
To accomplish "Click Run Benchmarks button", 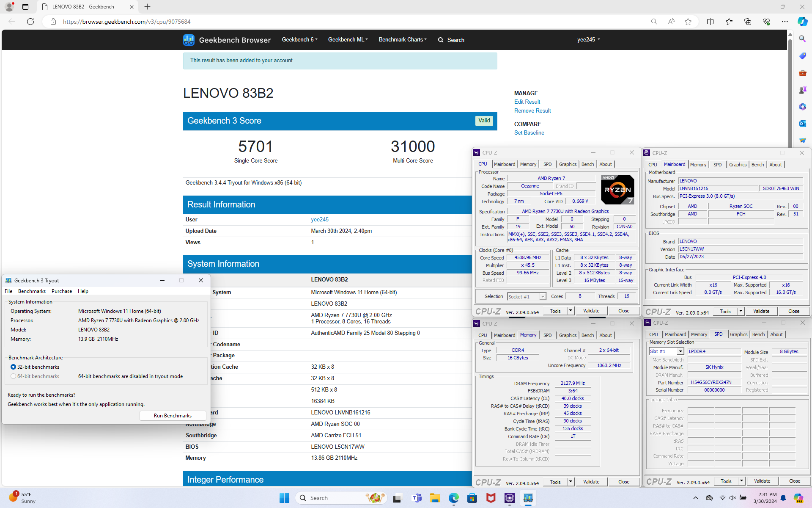I will [173, 416].
